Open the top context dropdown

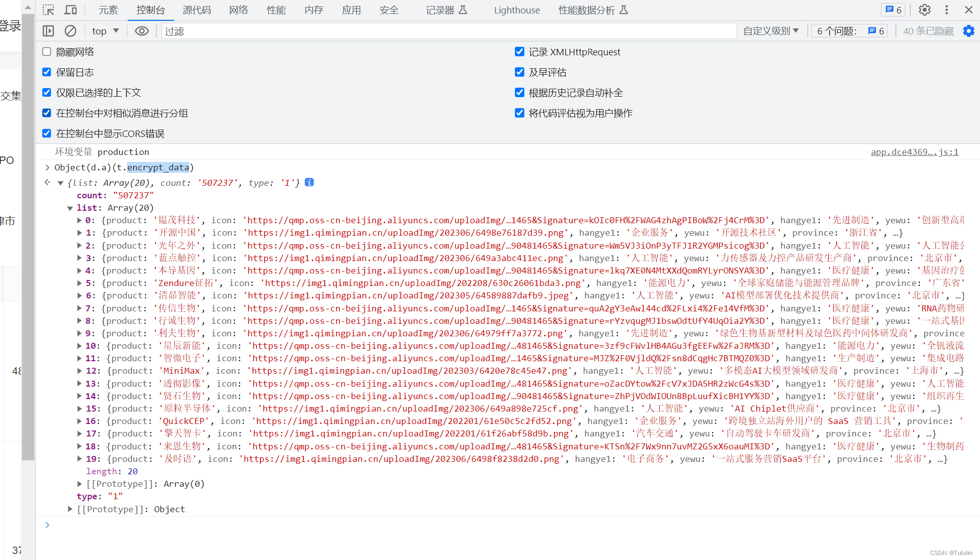pyautogui.click(x=105, y=31)
